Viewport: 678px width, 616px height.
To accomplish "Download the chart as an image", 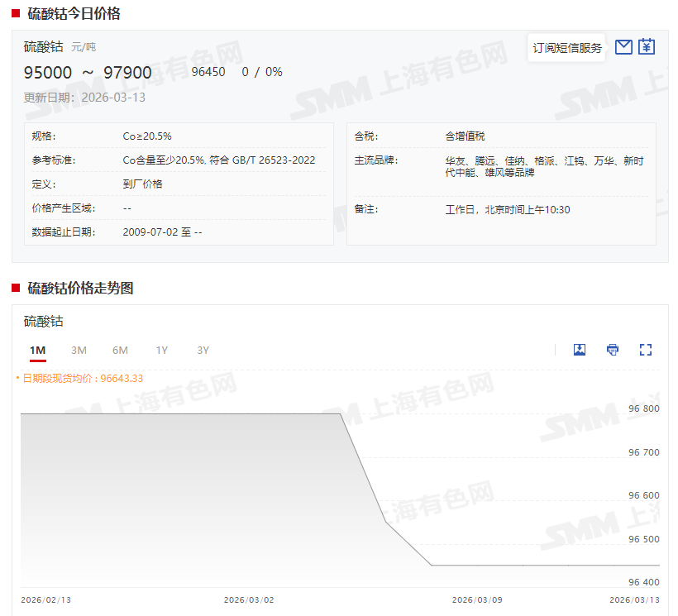I will click(x=580, y=350).
